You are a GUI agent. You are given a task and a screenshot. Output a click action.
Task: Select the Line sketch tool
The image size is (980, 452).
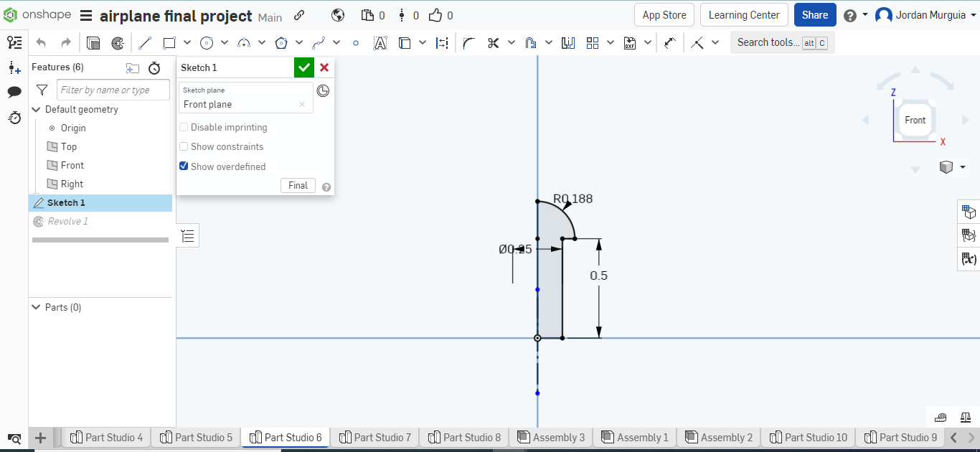tap(144, 42)
